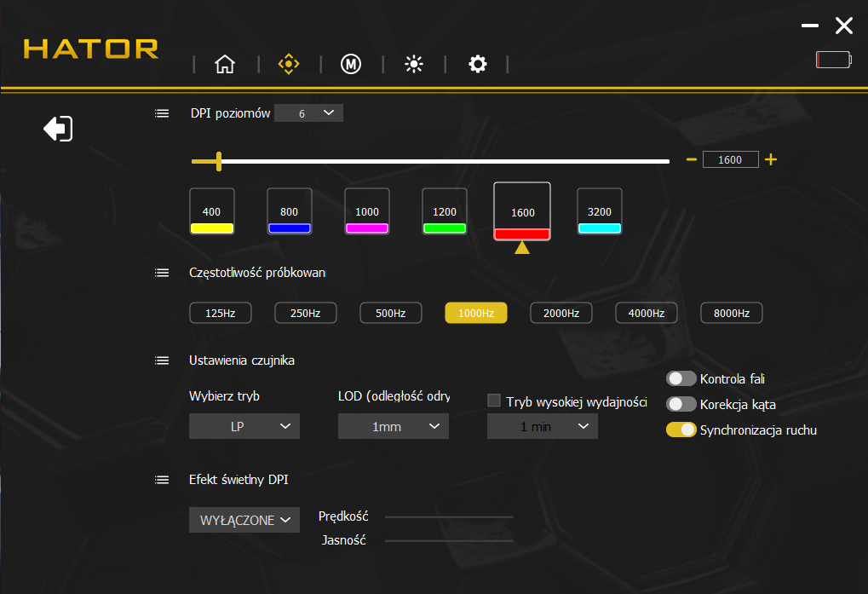
Task: Click the DPI slider handle
Action: point(219,161)
